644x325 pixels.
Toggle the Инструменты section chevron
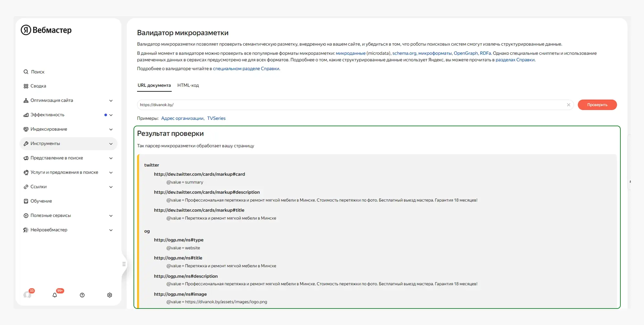[111, 144]
